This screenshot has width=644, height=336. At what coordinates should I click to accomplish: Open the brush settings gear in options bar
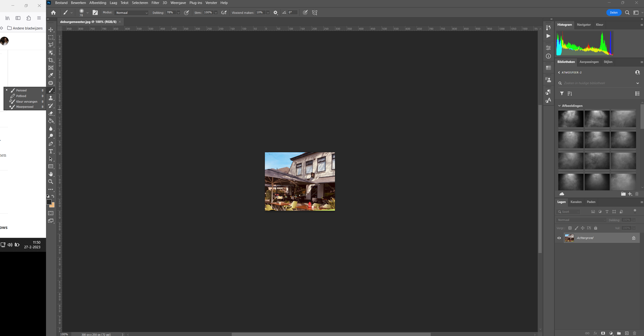[275, 12]
